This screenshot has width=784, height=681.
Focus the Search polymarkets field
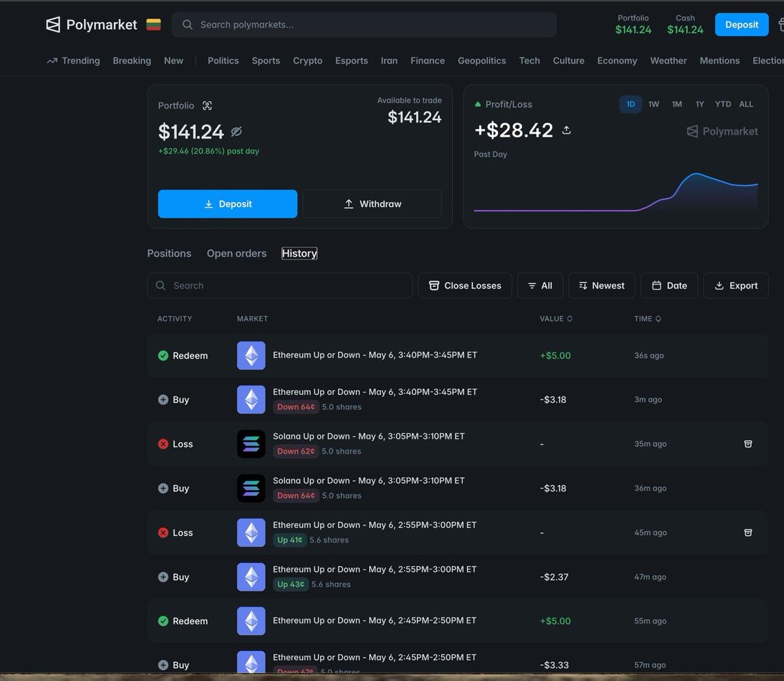click(365, 25)
